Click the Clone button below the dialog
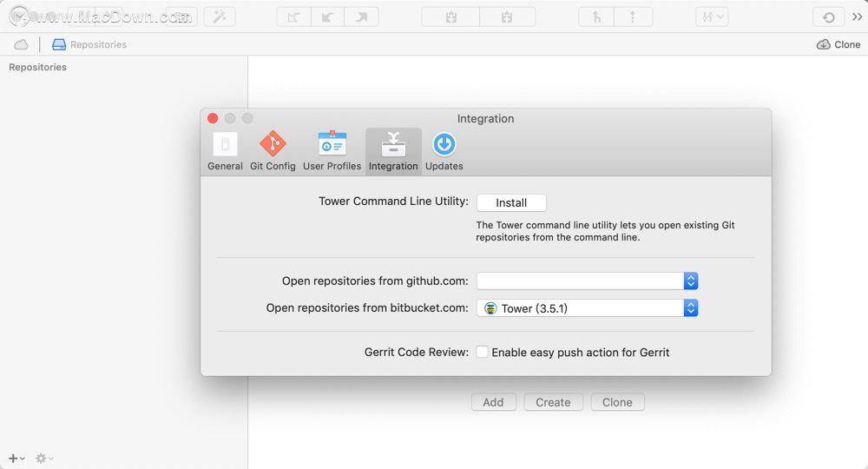The width and height of the screenshot is (868, 469). (x=617, y=402)
